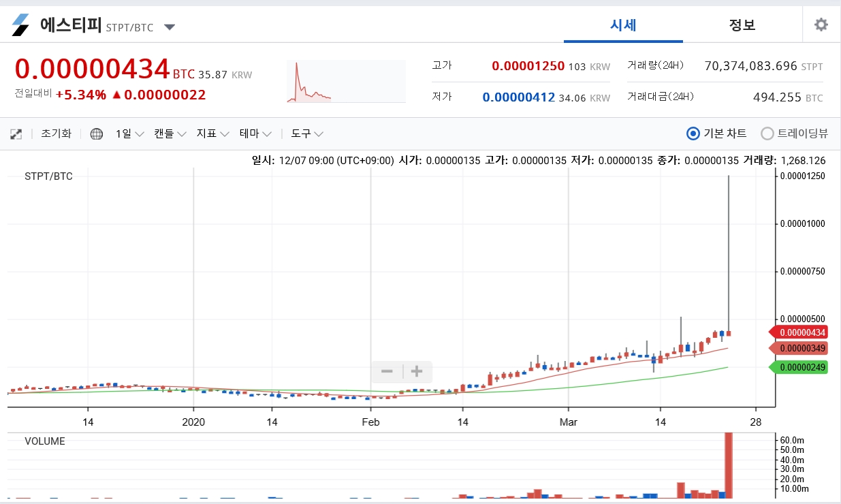Click the fullscreen expand chart icon

16,134
